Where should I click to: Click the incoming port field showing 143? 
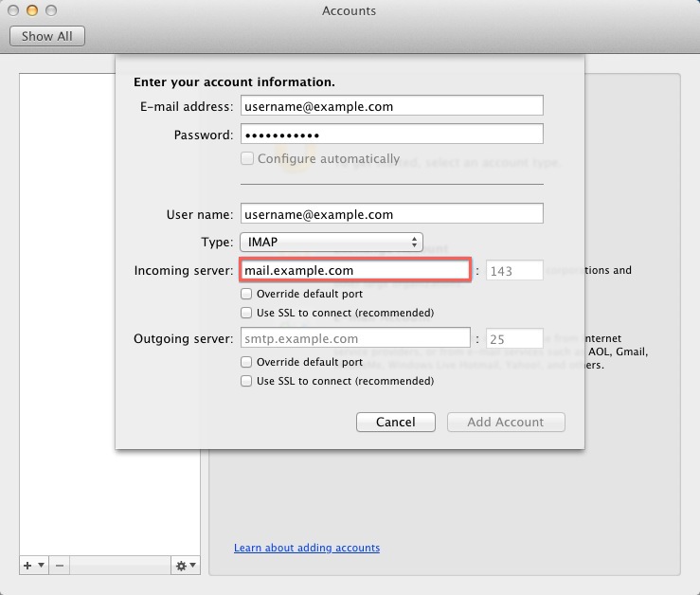pos(514,271)
